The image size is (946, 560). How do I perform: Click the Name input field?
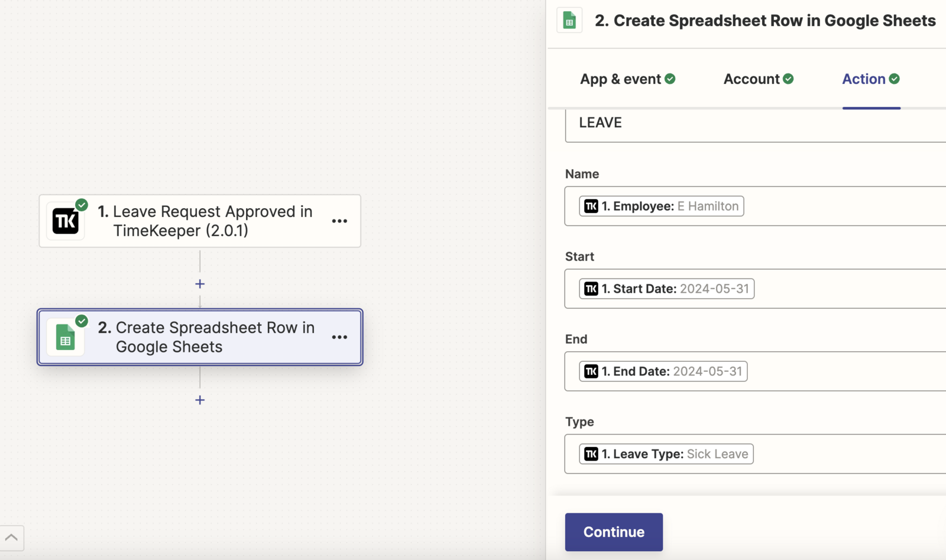tap(756, 206)
